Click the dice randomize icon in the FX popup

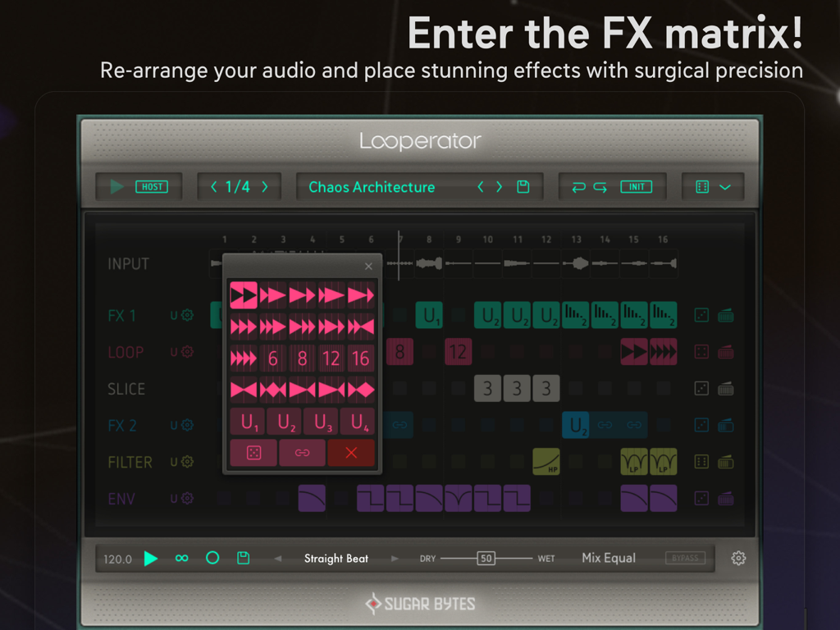tap(253, 452)
